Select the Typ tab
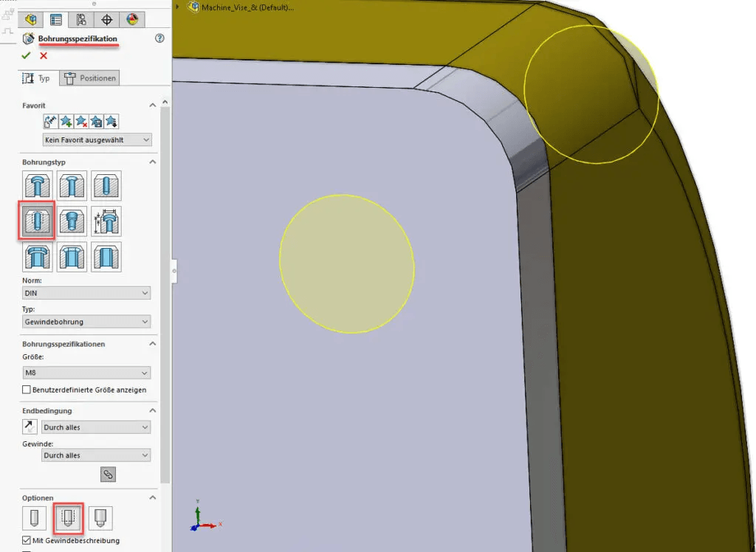This screenshot has height=552, width=756. coord(38,77)
